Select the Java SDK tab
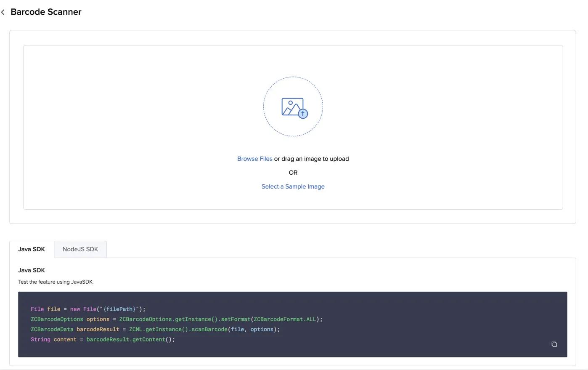Viewport: 588px width, 370px height. (x=32, y=249)
